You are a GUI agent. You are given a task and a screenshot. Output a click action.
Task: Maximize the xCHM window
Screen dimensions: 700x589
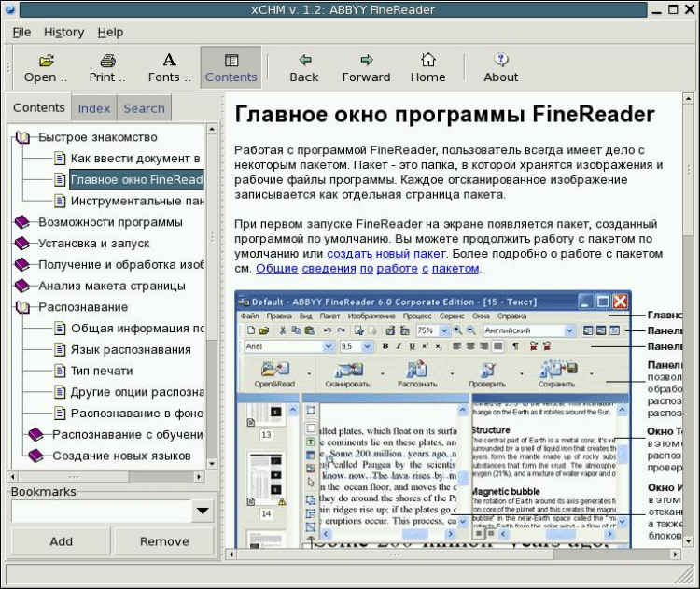coord(673,9)
